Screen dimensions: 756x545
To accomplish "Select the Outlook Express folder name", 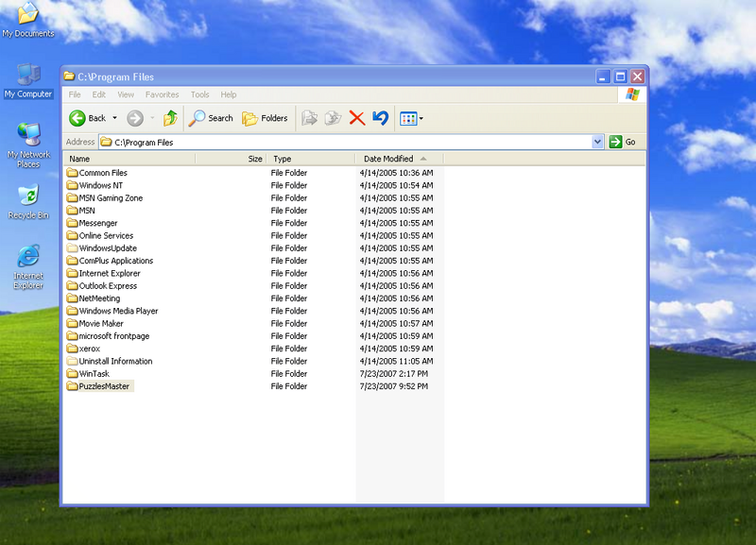I will [108, 286].
